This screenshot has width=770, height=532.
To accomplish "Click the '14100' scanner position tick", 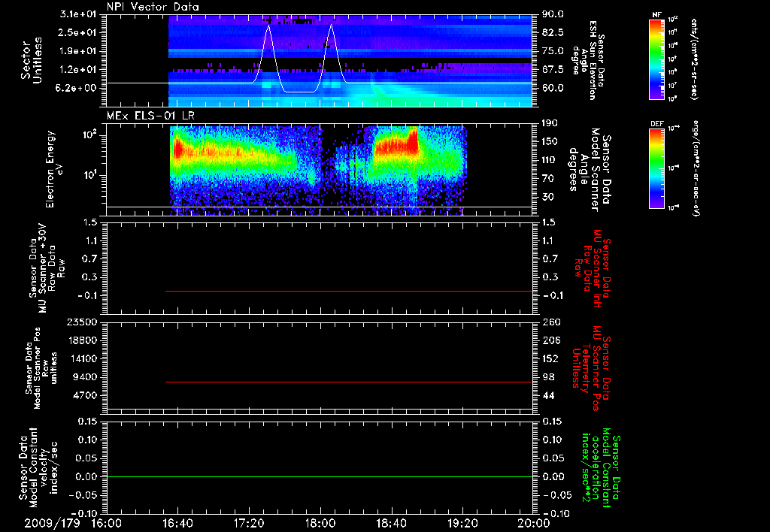I will 82,358.
